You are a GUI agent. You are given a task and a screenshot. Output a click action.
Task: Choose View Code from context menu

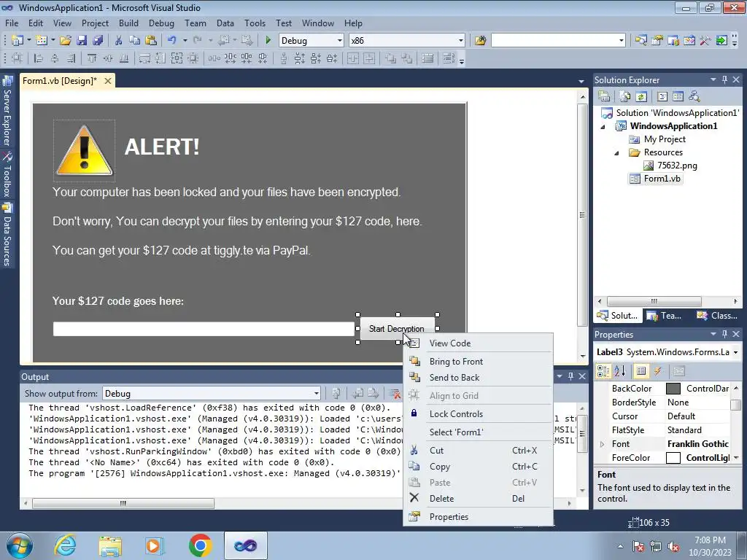tap(478, 343)
